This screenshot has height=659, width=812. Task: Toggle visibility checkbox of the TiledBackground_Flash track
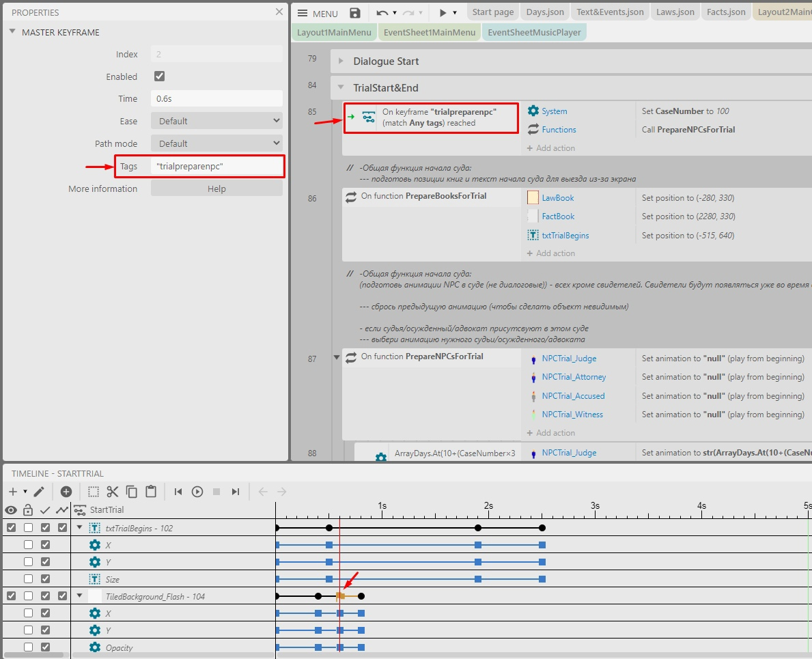click(12, 596)
